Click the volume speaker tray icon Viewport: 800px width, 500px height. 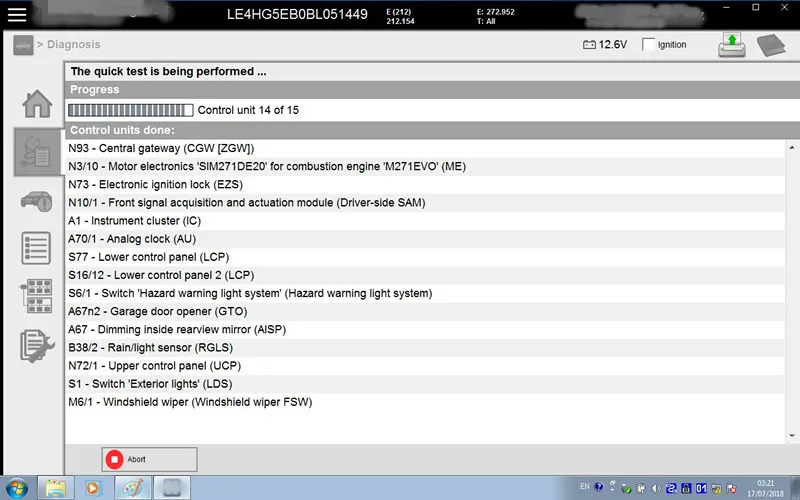656,489
